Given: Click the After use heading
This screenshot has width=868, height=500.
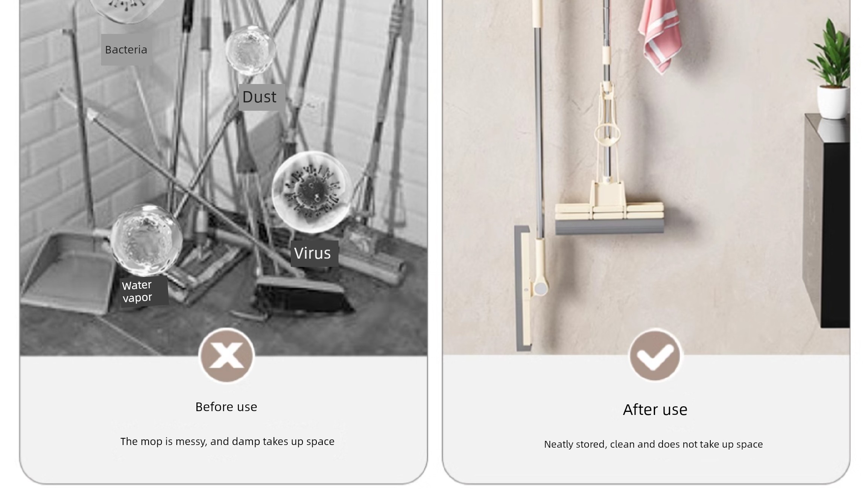Looking at the screenshot, I should [655, 410].
